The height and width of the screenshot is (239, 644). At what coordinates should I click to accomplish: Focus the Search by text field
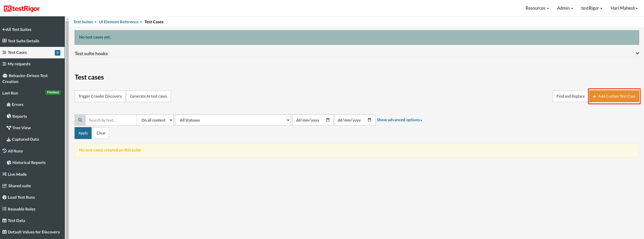tap(111, 120)
